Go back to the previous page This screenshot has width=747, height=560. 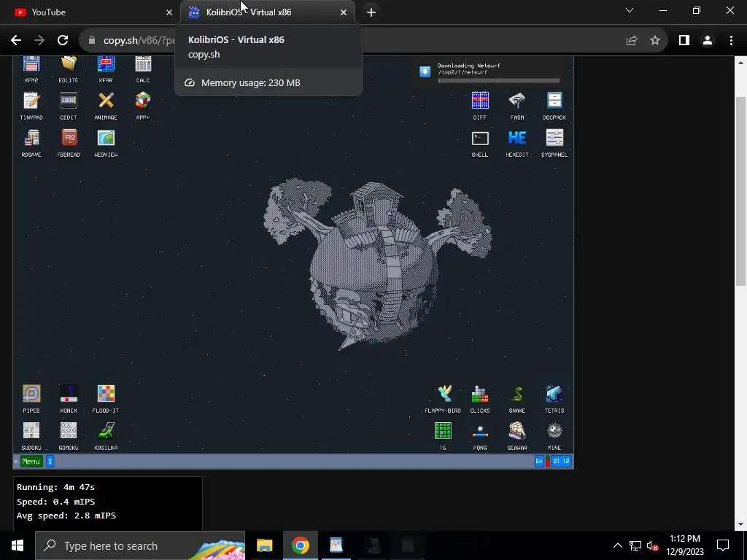pyautogui.click(x=16, y=41)
